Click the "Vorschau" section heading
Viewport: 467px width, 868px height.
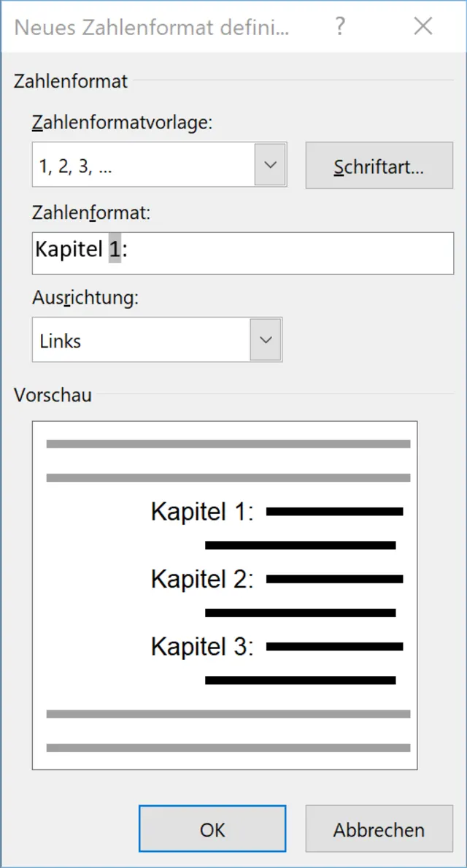tap(53, 396)
